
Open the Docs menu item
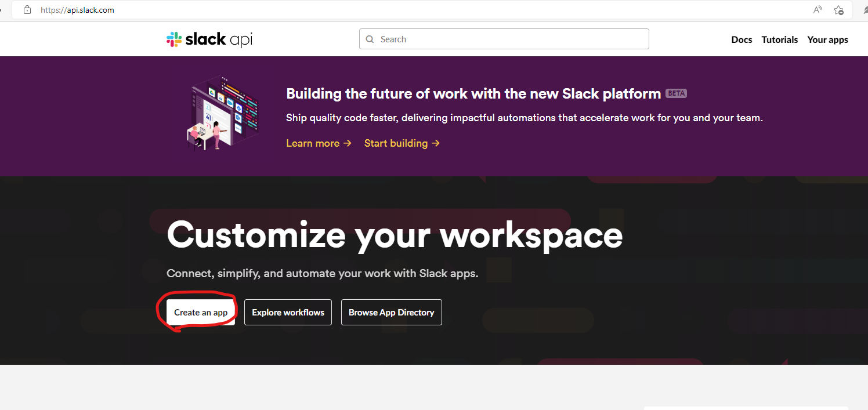click(x=742, y=39)
